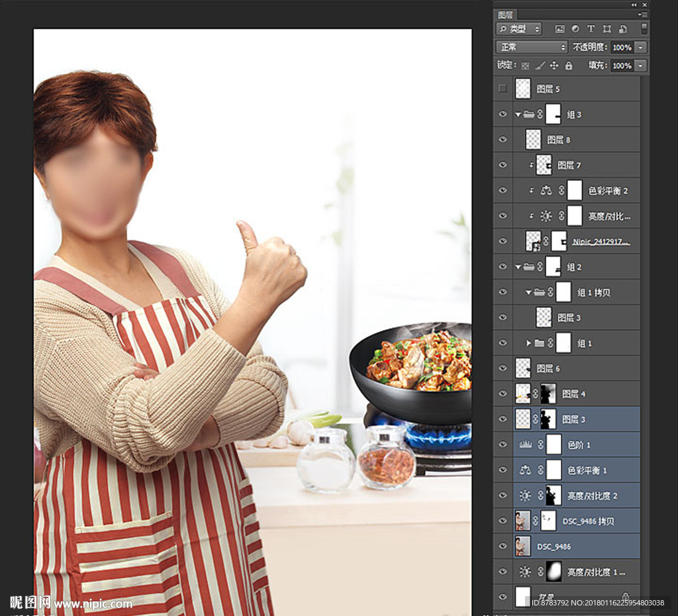The height and width of the screenshot is (616, 678).
Task: Filter layers by adjustment layer type
Action: click(x=575, y=29)
